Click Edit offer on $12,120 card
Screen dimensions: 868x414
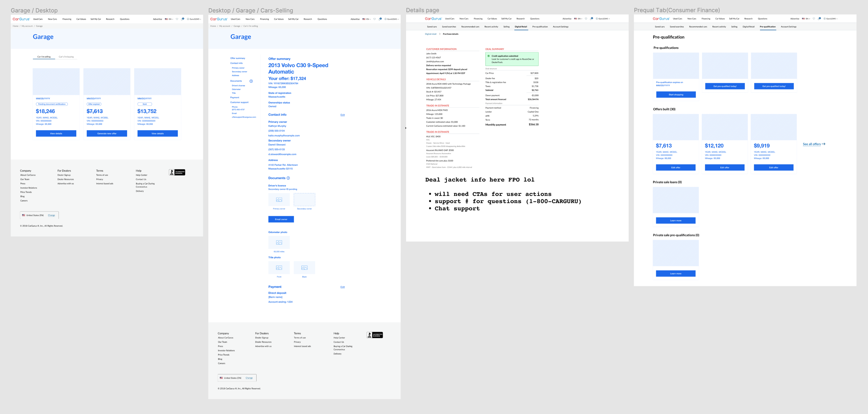pos(724,167)
